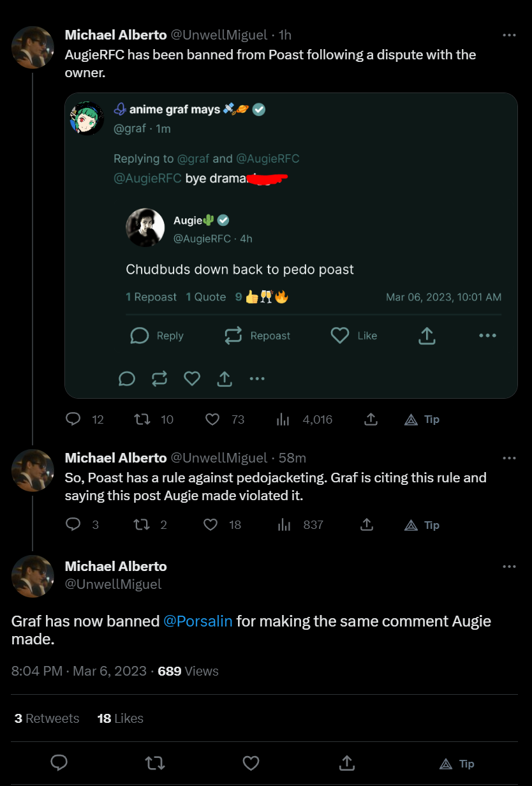The image size is (532, 786).
Task: Tip the author on the main tweet
Action: 457,764
